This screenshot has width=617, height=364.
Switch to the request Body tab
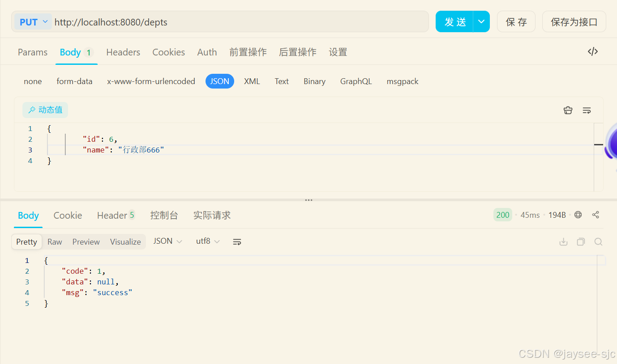click(x=76, y=52)
